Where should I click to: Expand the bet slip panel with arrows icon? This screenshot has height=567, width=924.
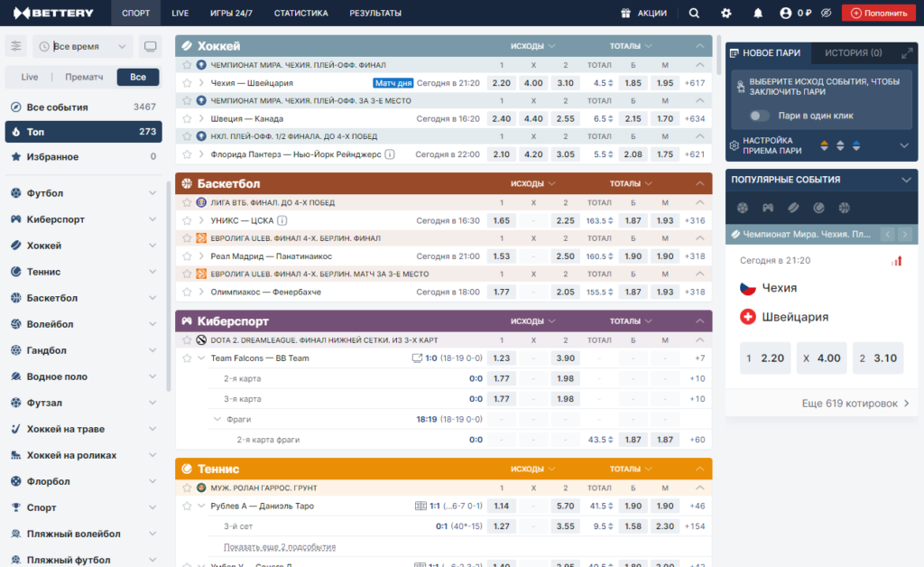pyautogui.click(x=907, y=53)
